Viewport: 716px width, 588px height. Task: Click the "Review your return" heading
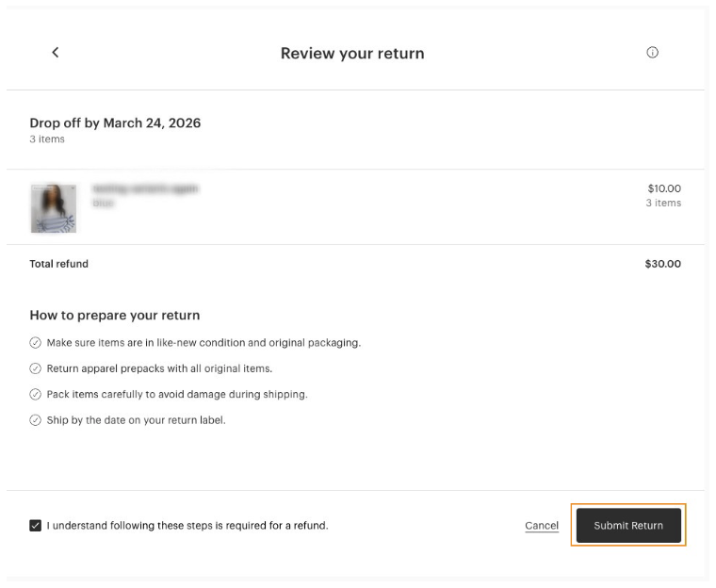pyautogui.click(x=352, y=54)
